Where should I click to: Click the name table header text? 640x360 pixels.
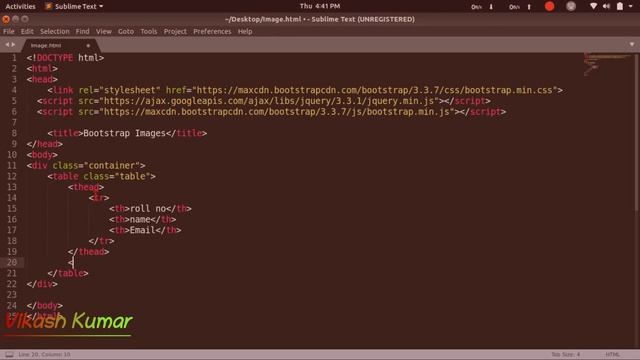pos(140,219)
